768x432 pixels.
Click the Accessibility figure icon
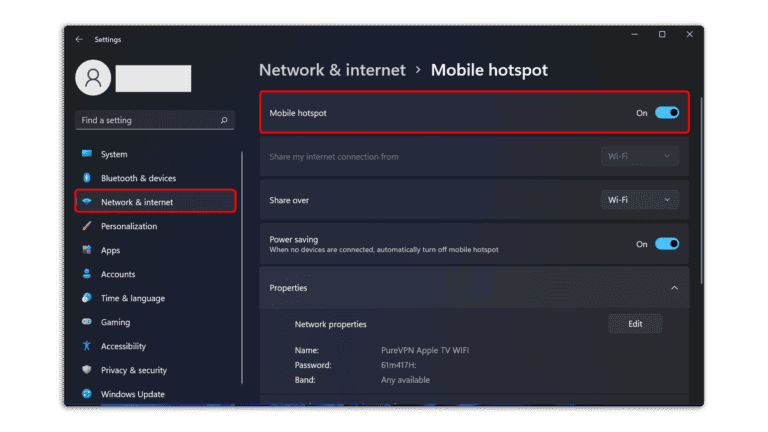tap(87, 346)
